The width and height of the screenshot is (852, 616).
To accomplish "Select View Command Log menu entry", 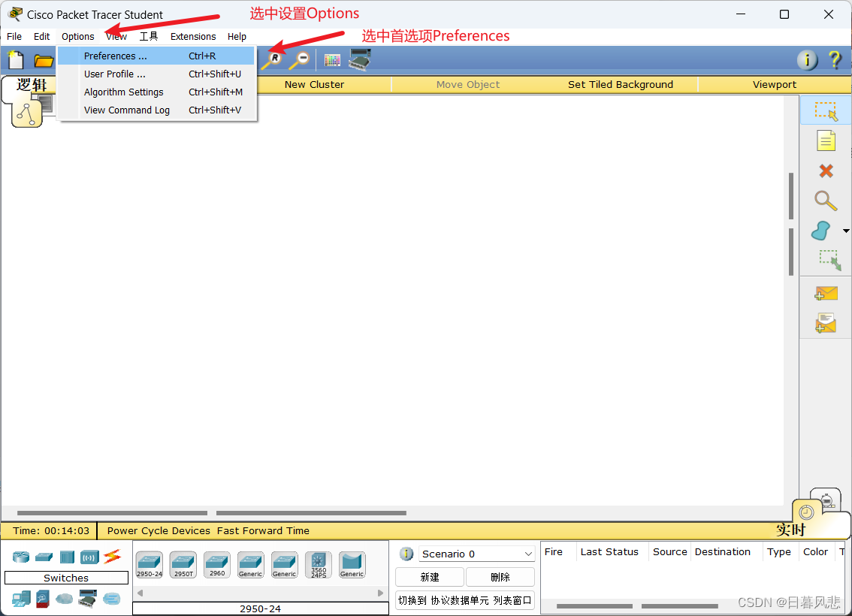I will (x=156, y=110).
